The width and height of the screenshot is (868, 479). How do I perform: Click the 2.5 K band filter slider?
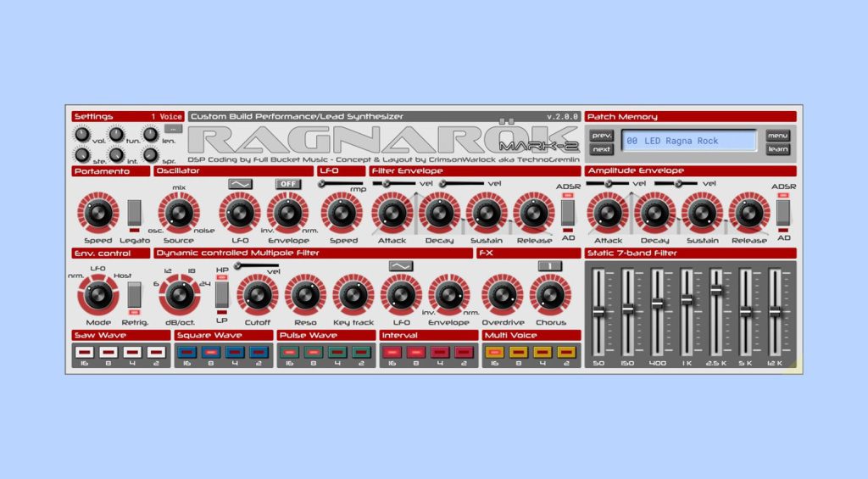pos(716,290)
